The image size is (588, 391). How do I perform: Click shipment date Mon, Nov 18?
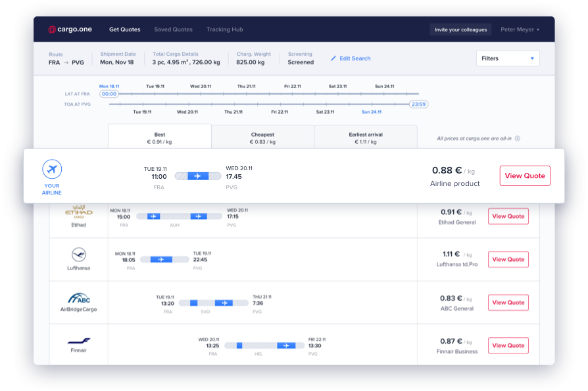tap(117, 62)
